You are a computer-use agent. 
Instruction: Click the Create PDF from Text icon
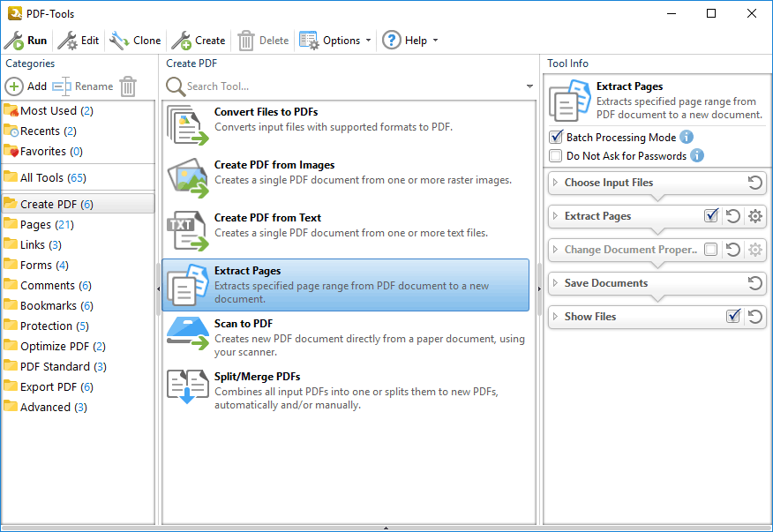point(187,231)
